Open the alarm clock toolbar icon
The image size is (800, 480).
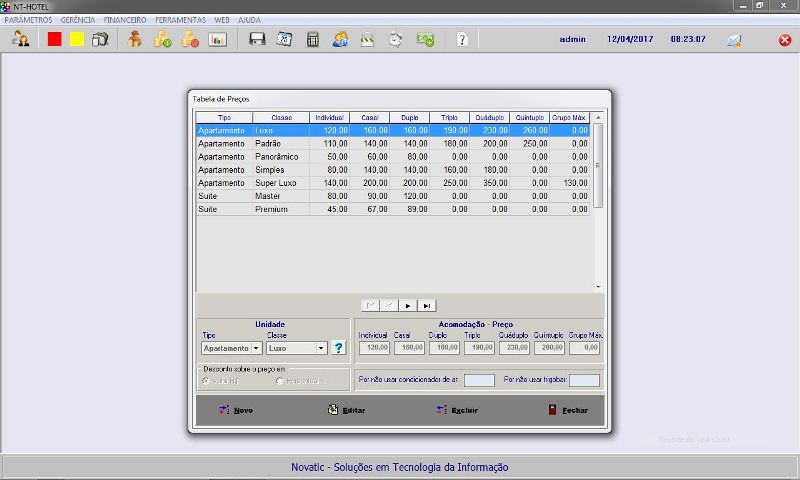(x=396, y=40)
